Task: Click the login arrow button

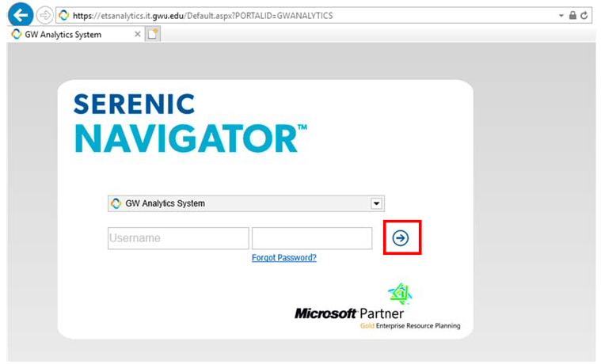Action: (x=401, y=238)
